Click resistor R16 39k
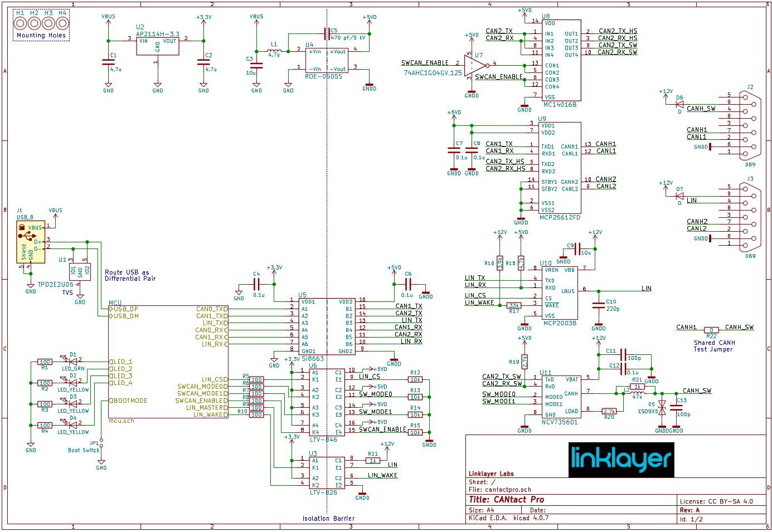This screenshot has width=772, height=532. pos(500,263)
